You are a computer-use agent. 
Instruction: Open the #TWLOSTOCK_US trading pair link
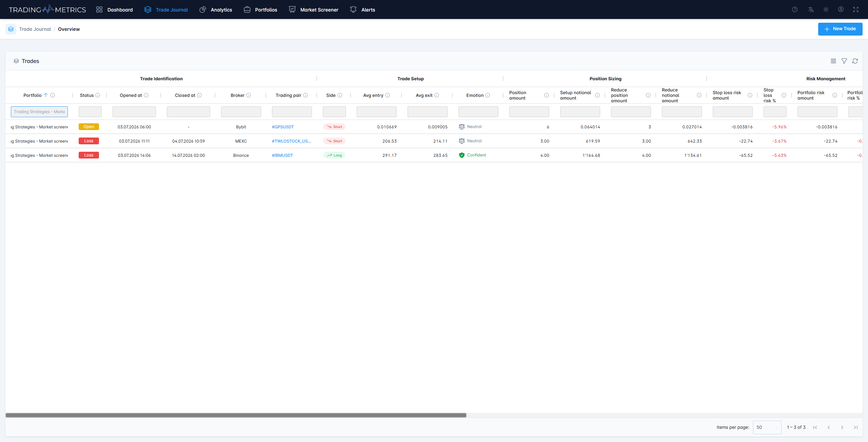[x=291, y=141]
